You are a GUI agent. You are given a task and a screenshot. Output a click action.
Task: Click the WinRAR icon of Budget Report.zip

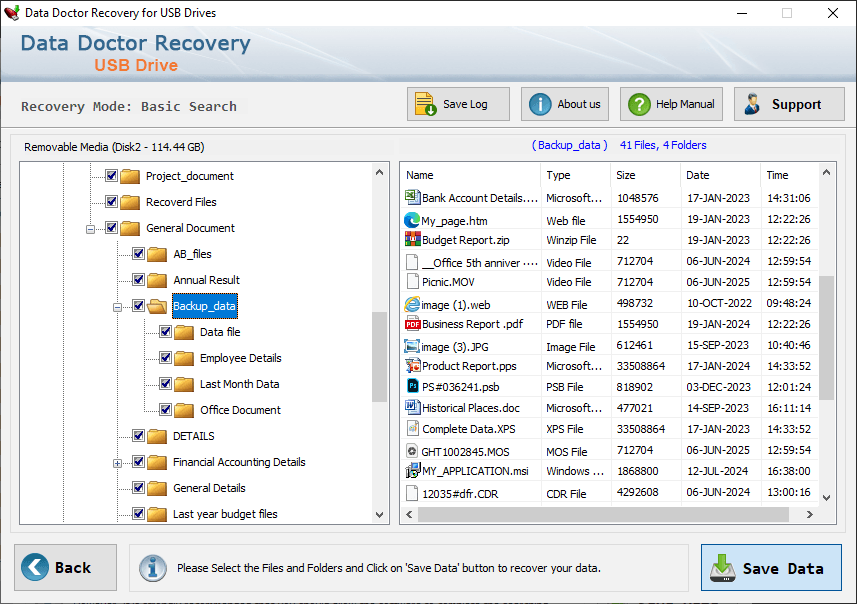[x=412, y=239]
